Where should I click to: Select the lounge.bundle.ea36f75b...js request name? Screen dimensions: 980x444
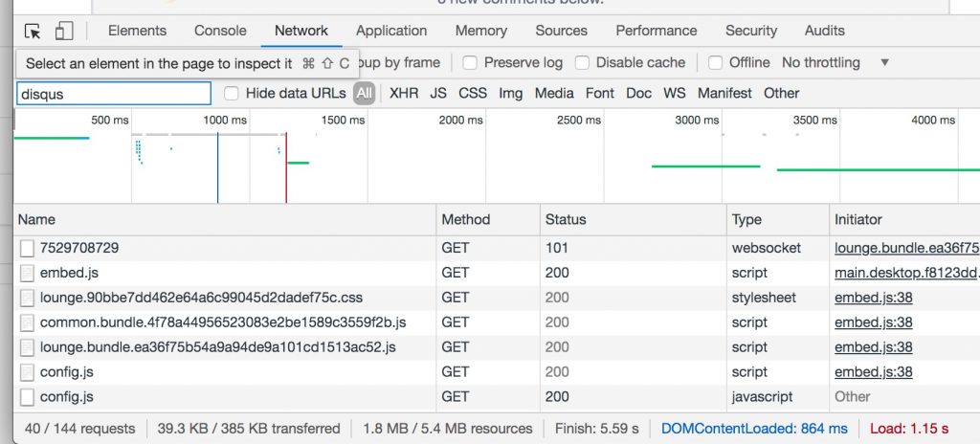point(217,347)
